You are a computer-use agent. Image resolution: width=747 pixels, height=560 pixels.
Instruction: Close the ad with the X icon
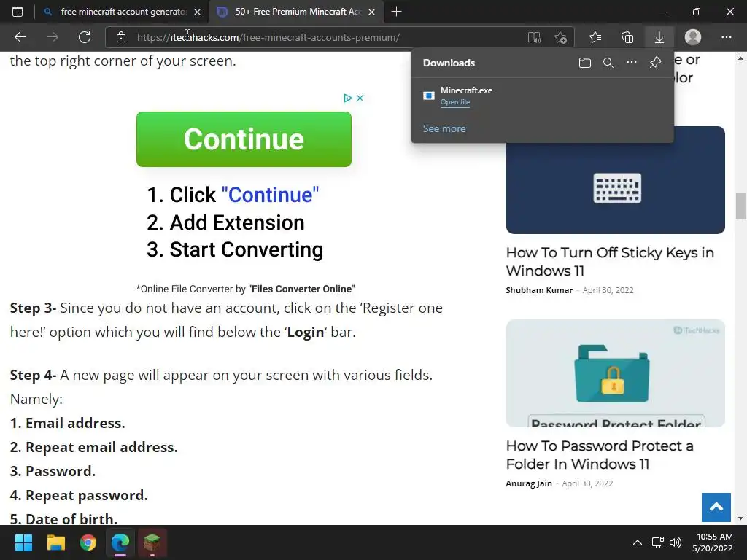(360, 98)
